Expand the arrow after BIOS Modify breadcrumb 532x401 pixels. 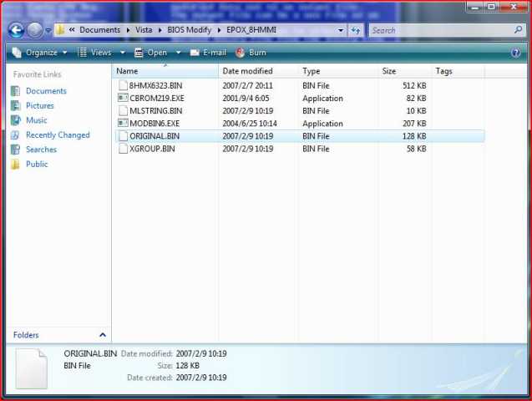[219, 30]
